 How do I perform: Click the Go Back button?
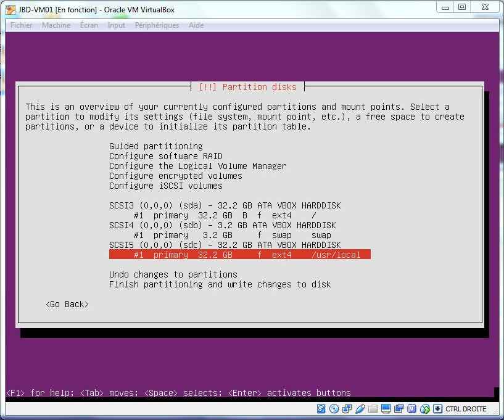coord(67,304)
